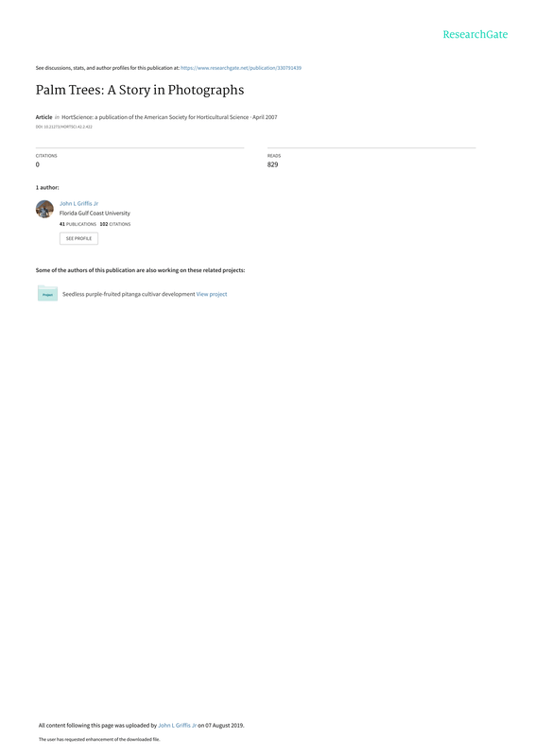Click the 41 Publications count
535x756 pixels.
(78, 224)
